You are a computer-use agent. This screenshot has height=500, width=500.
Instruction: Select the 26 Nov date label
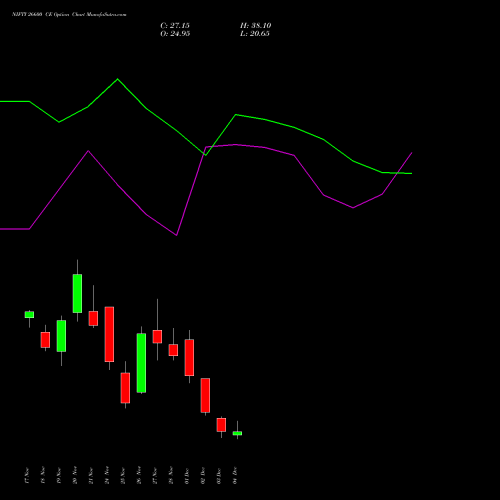139,476
